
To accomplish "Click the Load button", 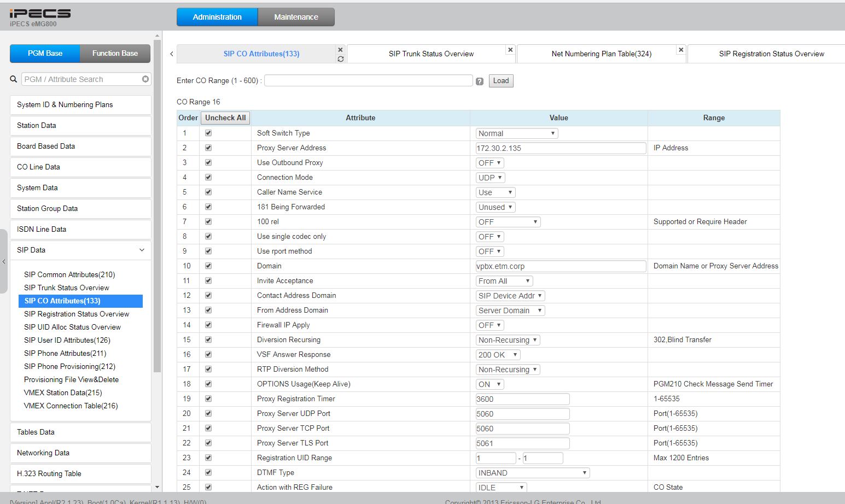I will 501,81.
